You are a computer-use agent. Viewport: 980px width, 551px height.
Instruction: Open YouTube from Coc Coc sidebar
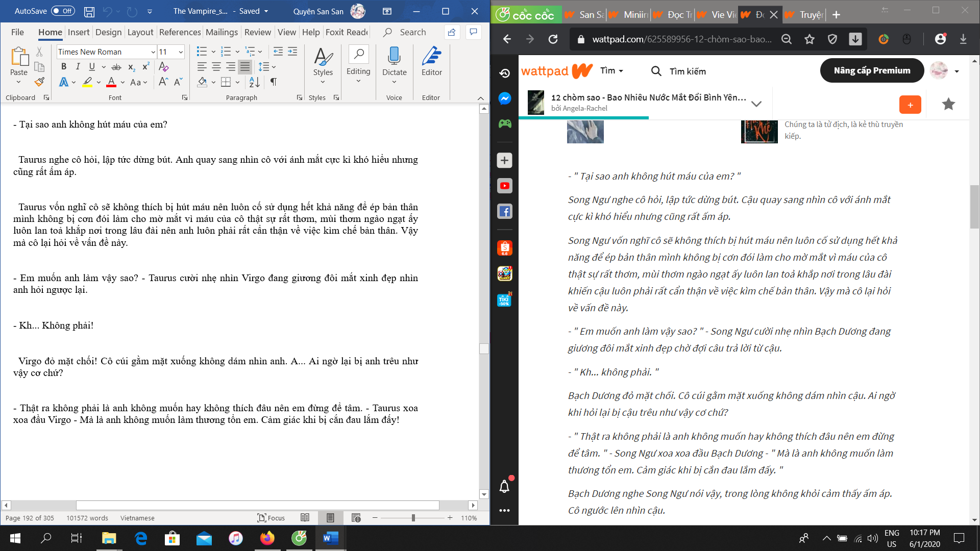tap(504, 186)
